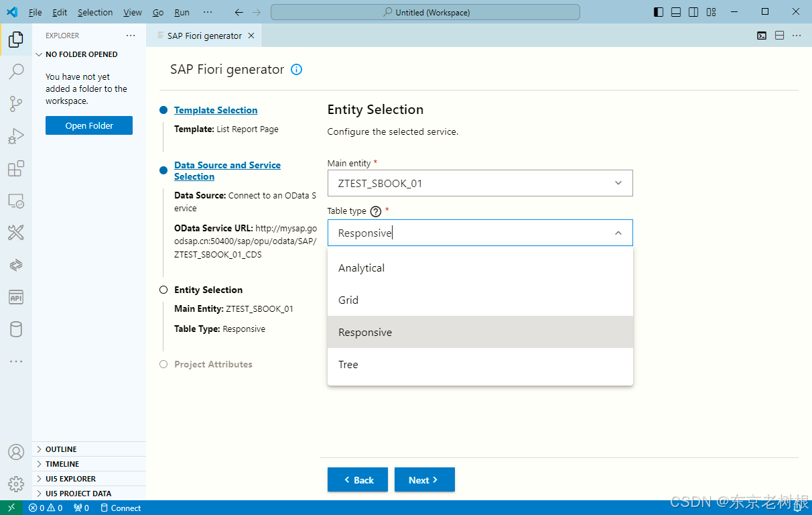
Task: Open the database cylinder icon
Action: [x=16, y=329]
